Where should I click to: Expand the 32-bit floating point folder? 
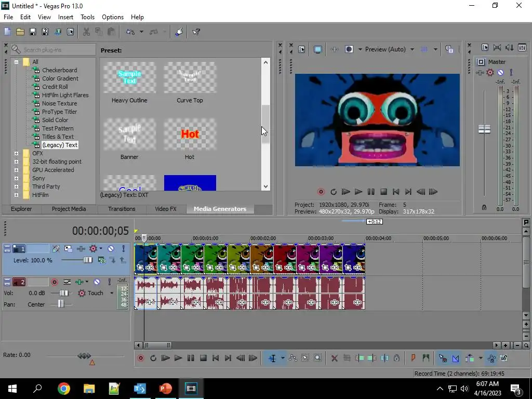16,162
